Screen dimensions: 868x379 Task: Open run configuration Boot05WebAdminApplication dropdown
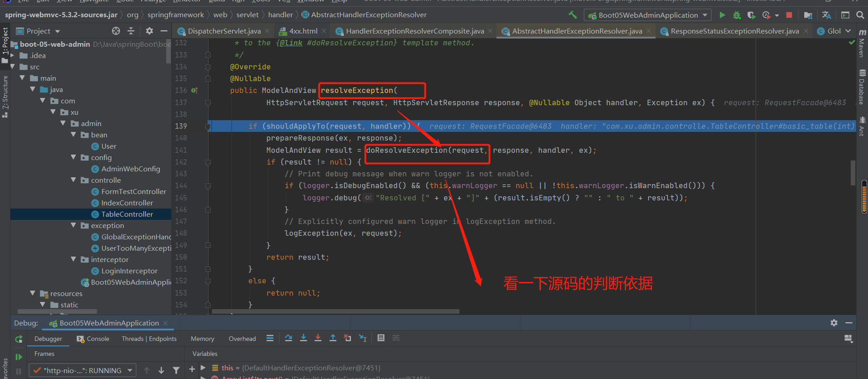(648, 15)
